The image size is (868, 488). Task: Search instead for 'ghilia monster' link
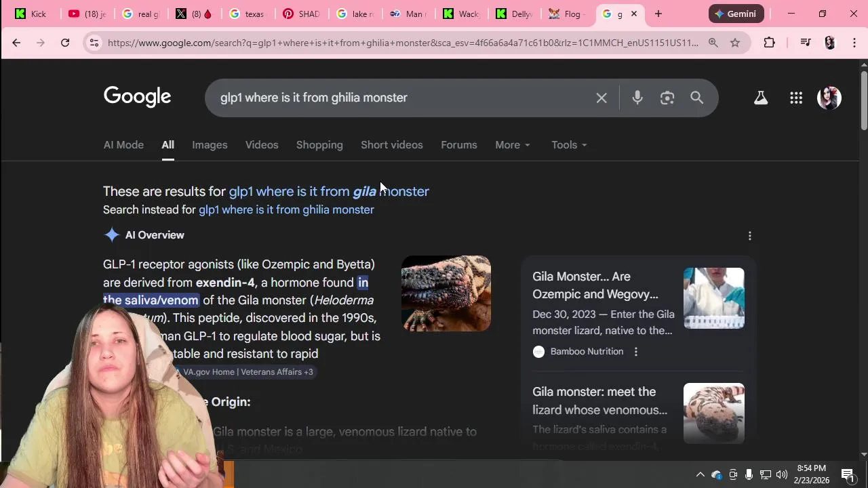tap(286, 209)
